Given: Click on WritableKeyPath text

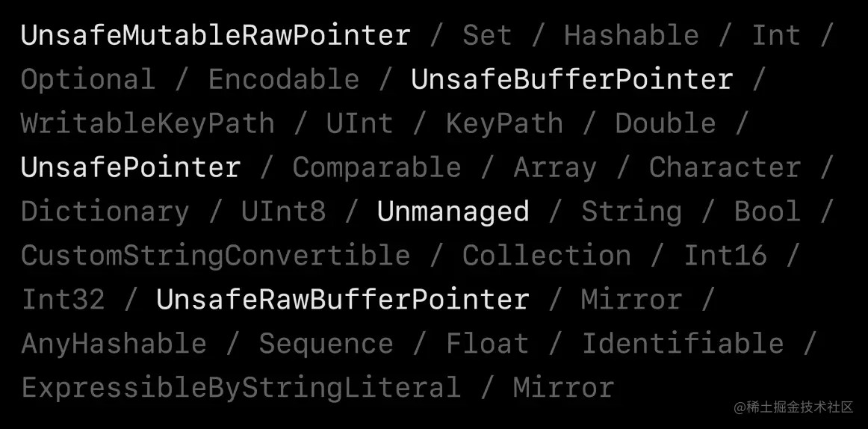Looking at the screenshot, I should coord(148,124).
